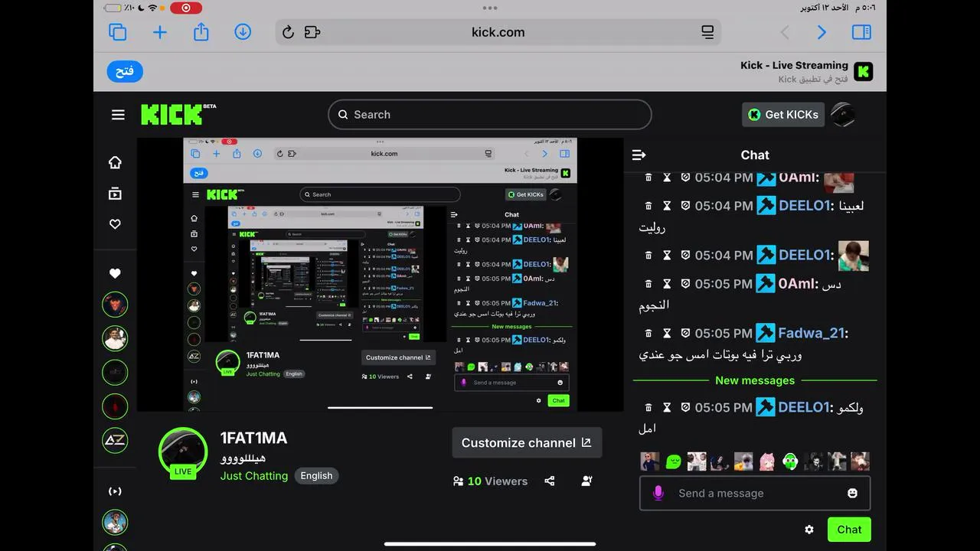Click green Chat send button

pyautogui.click(x=849, y=530)
